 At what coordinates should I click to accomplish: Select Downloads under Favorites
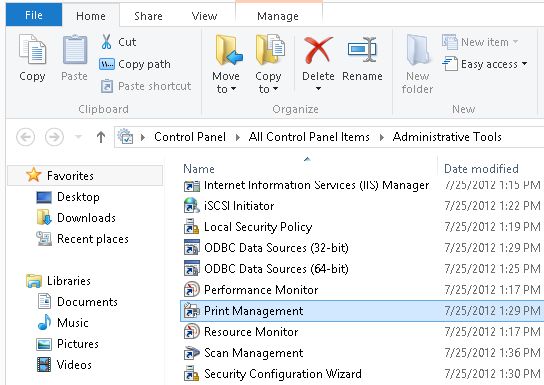[x=86, y=218]
